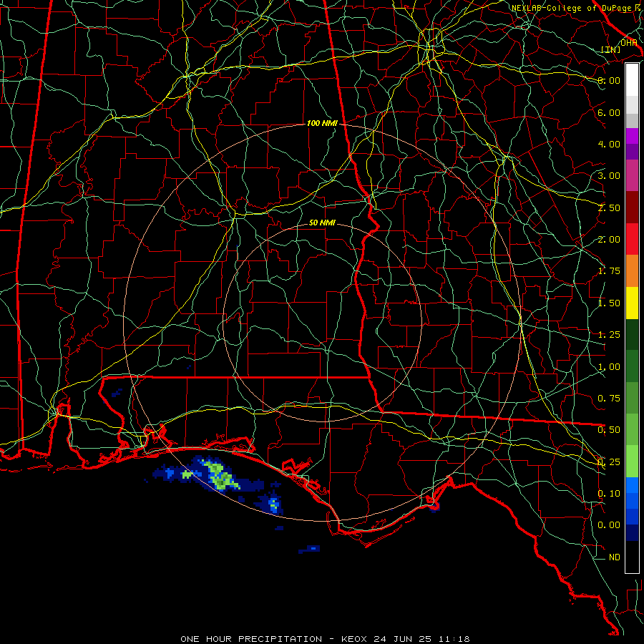The width and height of the screenshot is (644, 644).
Task: Click the "1.75" scale label
Action: [609, 271]
